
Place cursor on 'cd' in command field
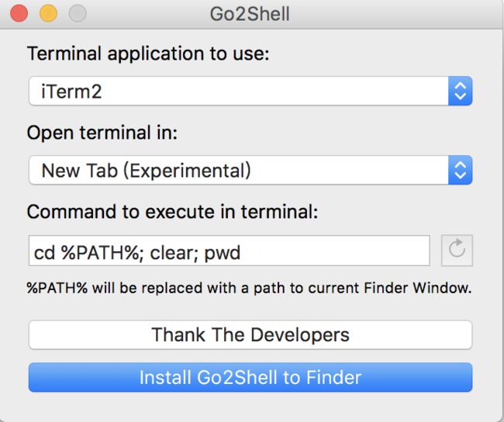tap(44, 253)
